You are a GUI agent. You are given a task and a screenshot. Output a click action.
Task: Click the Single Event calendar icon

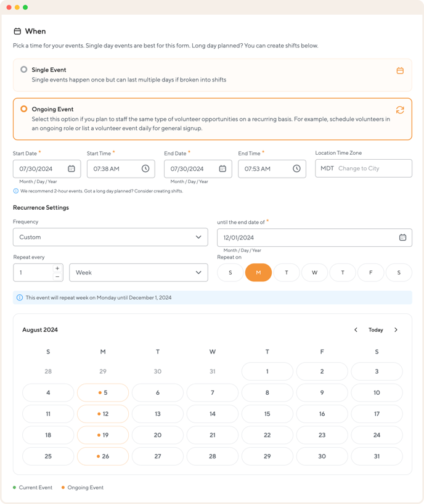400,71
